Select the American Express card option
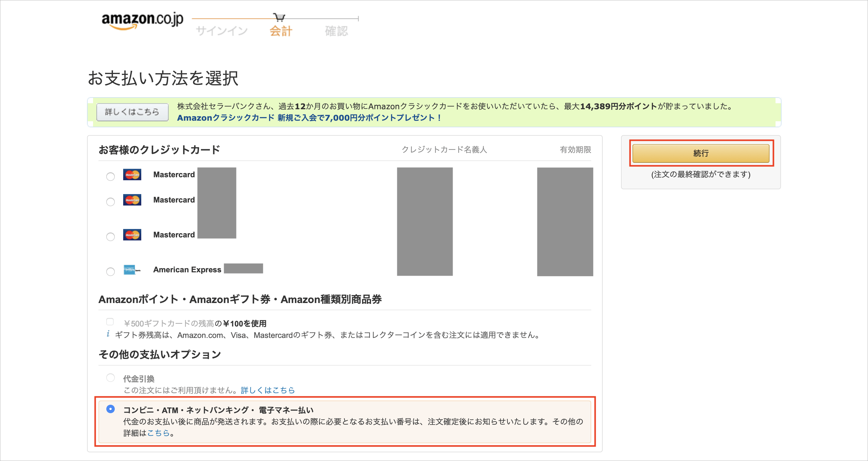868x461 pixels. pos(110,272)
